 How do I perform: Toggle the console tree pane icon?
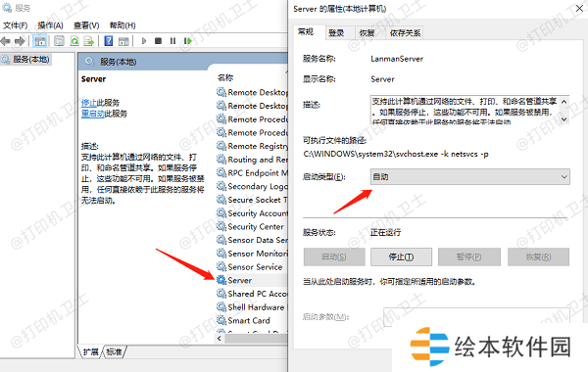click(40, 41)
